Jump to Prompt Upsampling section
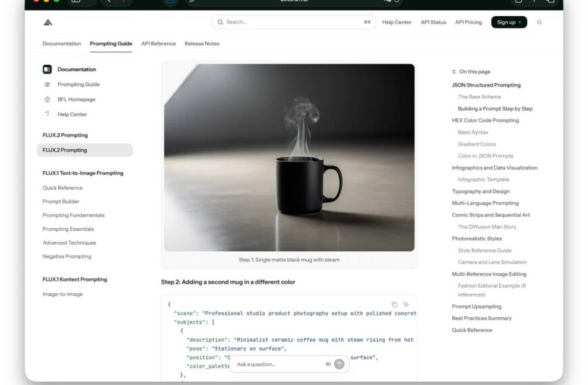This screenshot has height=385, width=588. [x=476, y=306]
